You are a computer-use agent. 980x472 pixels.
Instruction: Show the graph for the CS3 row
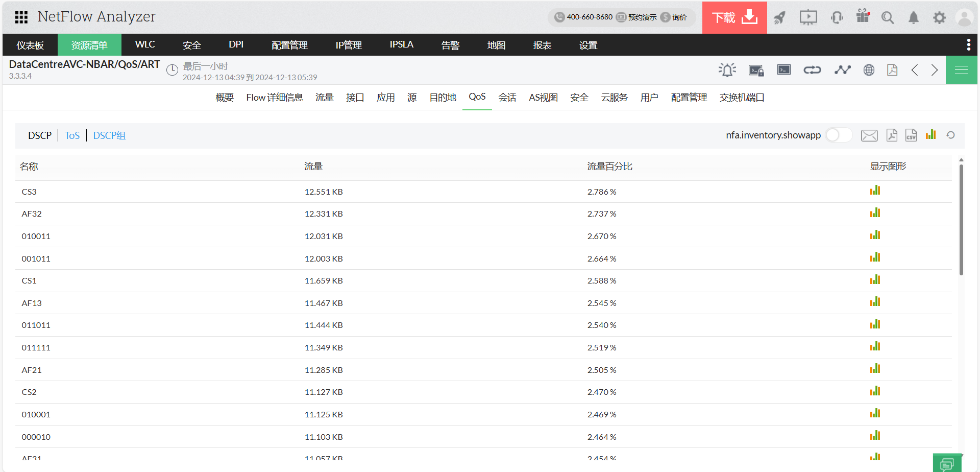[x=875, y=191]
